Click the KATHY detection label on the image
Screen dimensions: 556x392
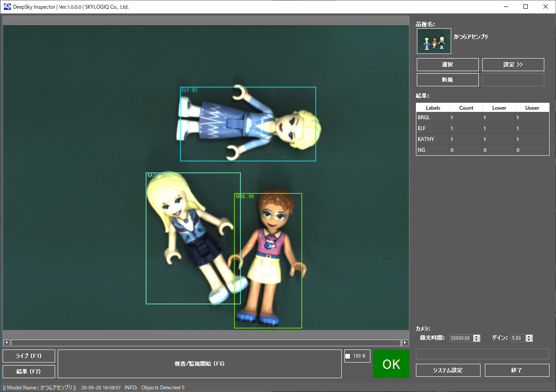(x=157, y=176)
